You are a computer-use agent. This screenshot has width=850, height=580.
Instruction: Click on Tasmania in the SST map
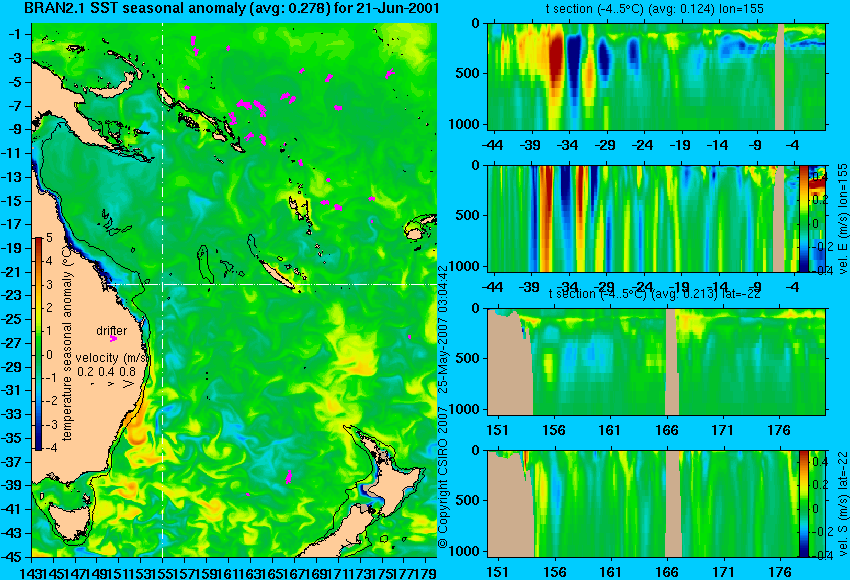69,520
